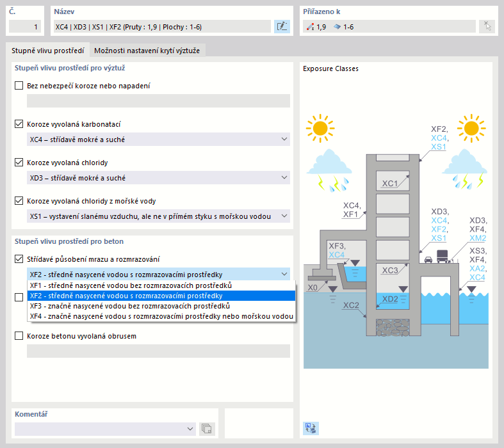Click the X0 label in diagram
504x448 pixels.
tap(313, 287)
